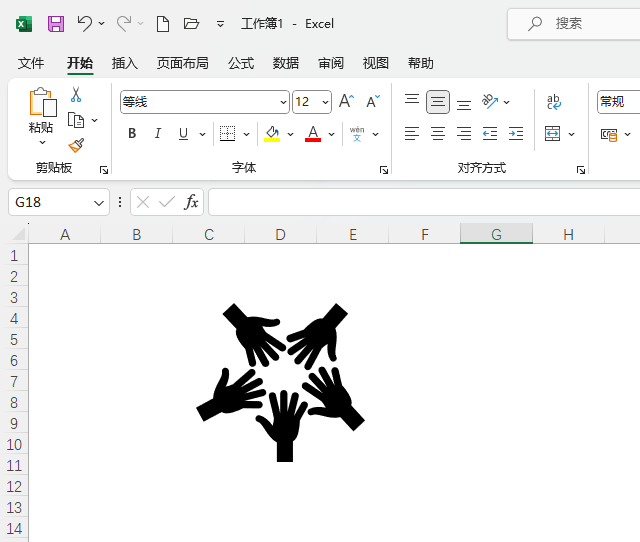Apply cell borders icon

(227, 133)
